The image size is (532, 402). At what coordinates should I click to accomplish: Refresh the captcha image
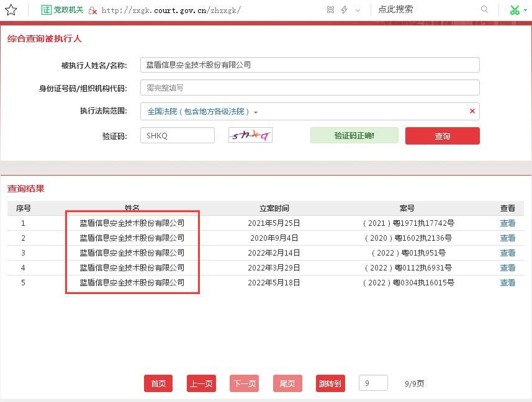pos(250,135)
